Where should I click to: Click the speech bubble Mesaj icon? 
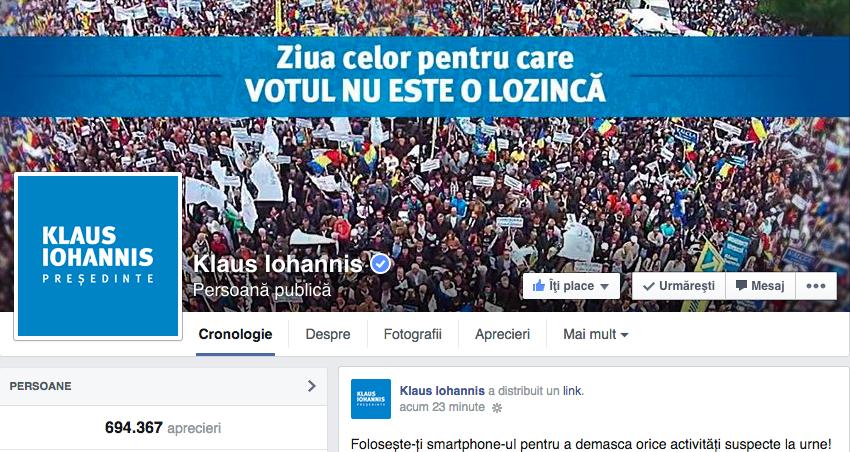[741, 286]
